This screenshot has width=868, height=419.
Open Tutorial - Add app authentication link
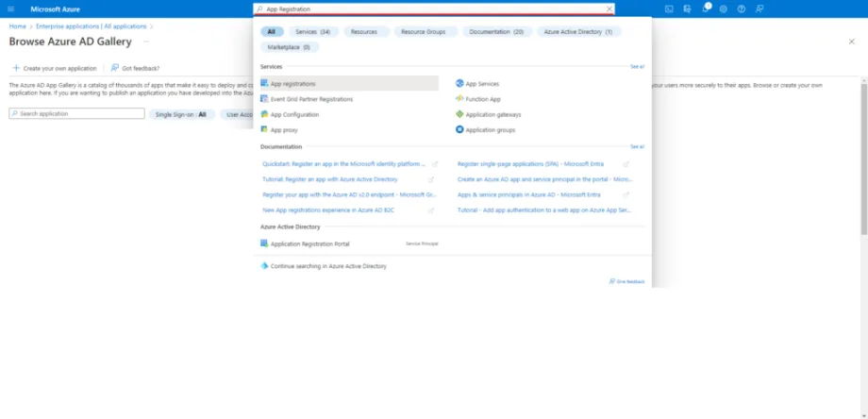[x=544, y=210]
